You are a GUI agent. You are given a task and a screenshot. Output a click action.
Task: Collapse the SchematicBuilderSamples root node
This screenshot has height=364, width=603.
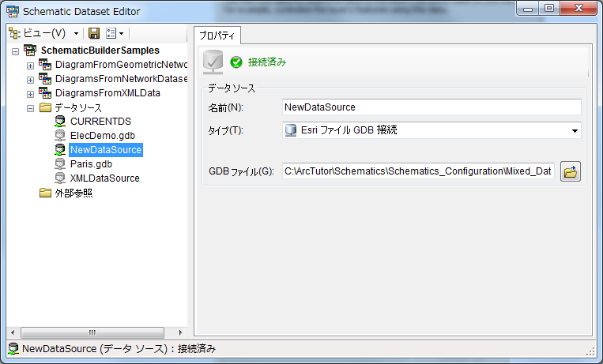15,51
